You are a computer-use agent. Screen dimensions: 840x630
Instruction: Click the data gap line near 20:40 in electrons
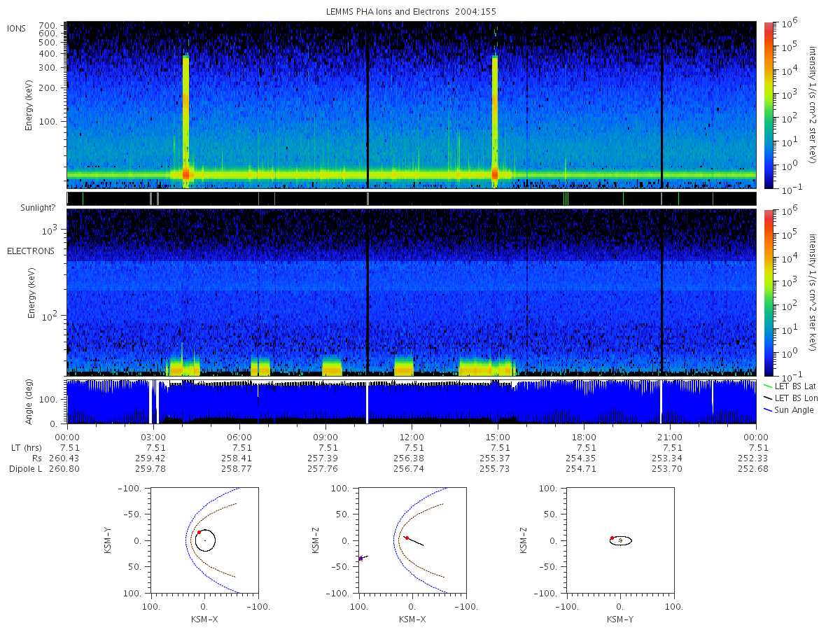[661, 293]
